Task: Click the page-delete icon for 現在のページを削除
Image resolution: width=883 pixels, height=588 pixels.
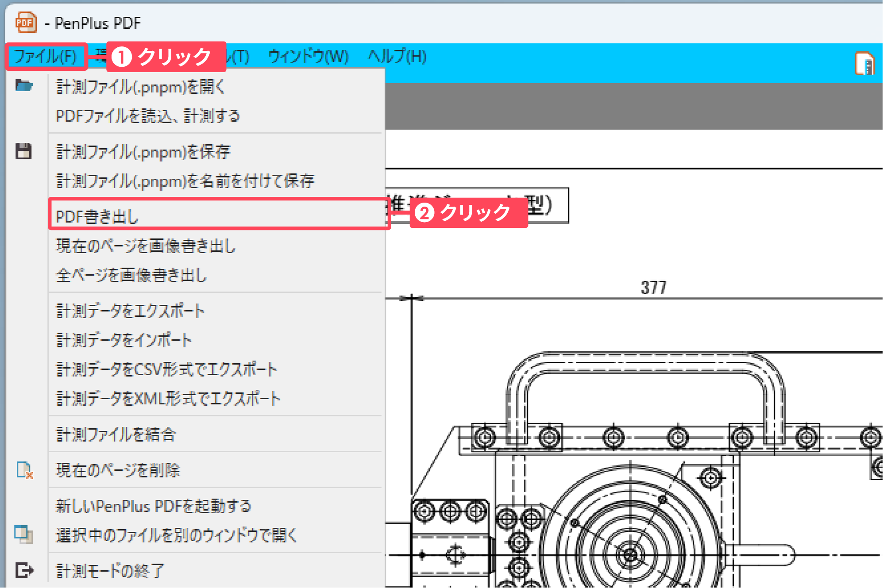Action: 25,470
